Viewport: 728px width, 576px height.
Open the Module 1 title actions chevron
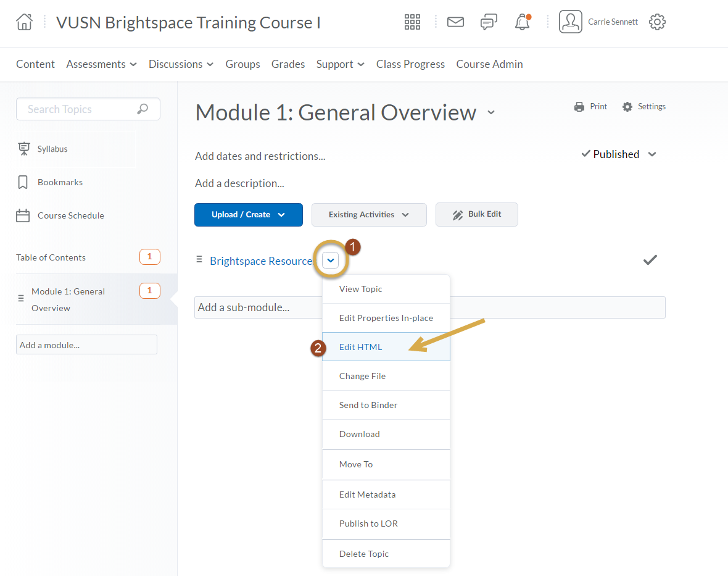491,113
